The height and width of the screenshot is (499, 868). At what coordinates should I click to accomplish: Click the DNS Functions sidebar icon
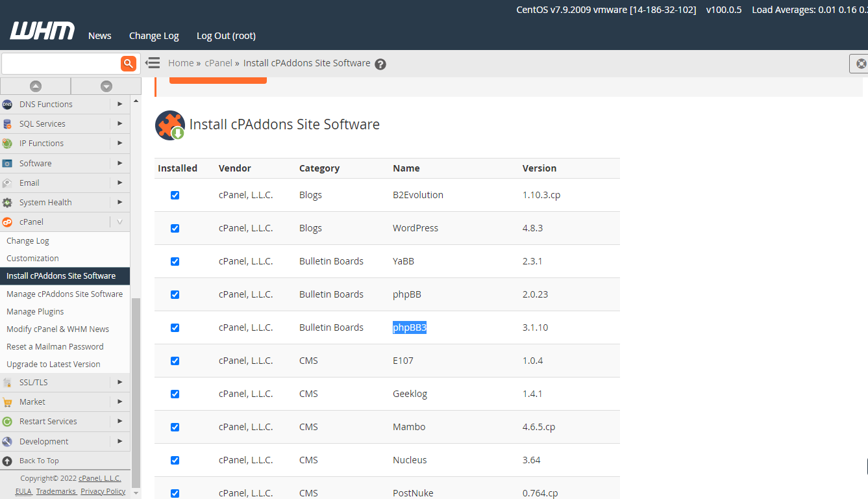(x=7, y=104)
